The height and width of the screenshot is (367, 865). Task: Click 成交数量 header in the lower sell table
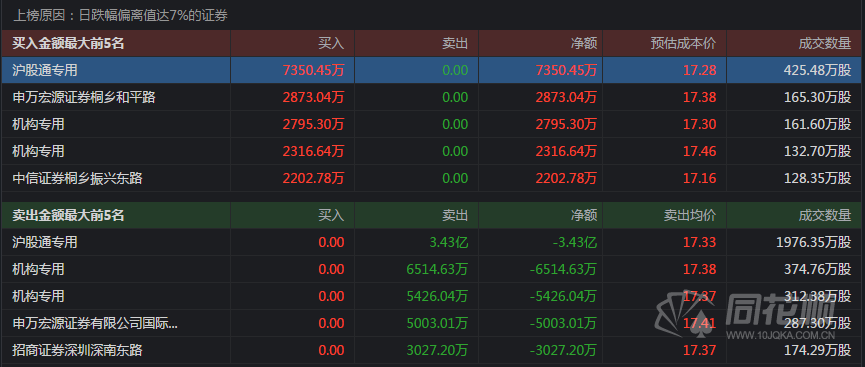[825, 215]
